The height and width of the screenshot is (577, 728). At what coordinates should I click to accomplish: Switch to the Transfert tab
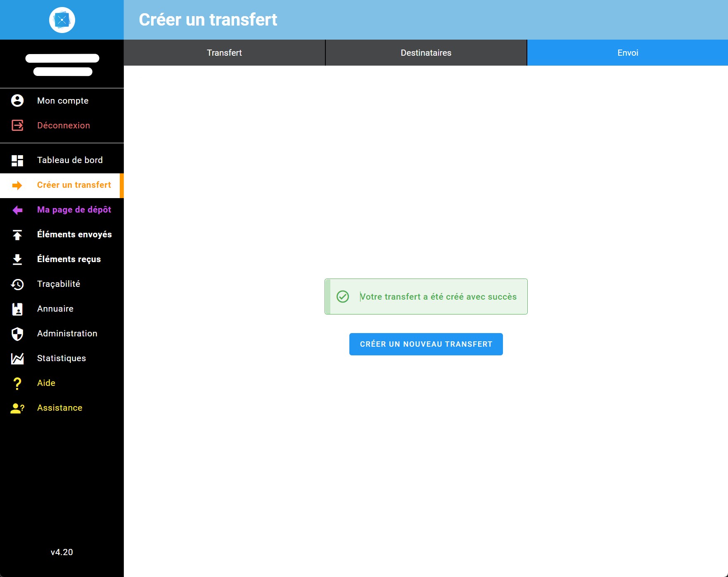[x=224, y=52]
